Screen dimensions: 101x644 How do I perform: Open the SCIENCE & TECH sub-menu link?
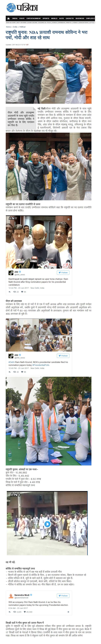pyautogui.click(x=44, y=23)
